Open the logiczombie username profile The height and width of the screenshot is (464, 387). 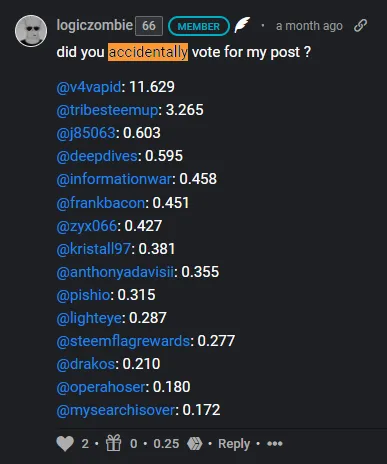(95, 25)
